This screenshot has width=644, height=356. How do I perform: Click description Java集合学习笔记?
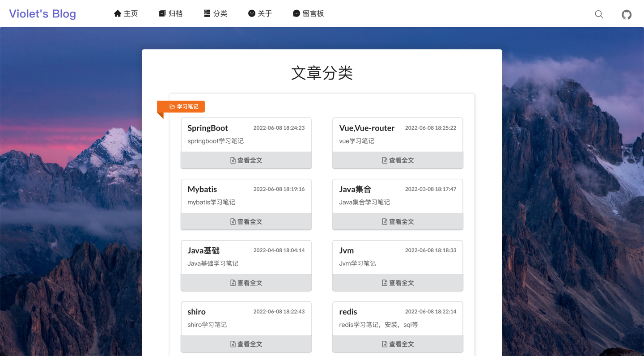[x=364, y=202]
